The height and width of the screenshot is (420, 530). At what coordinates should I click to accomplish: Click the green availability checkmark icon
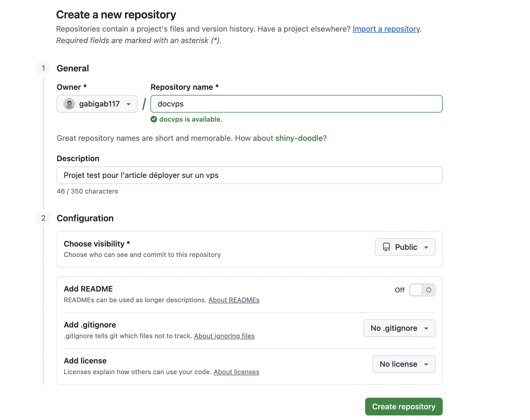tap(154, 119)
